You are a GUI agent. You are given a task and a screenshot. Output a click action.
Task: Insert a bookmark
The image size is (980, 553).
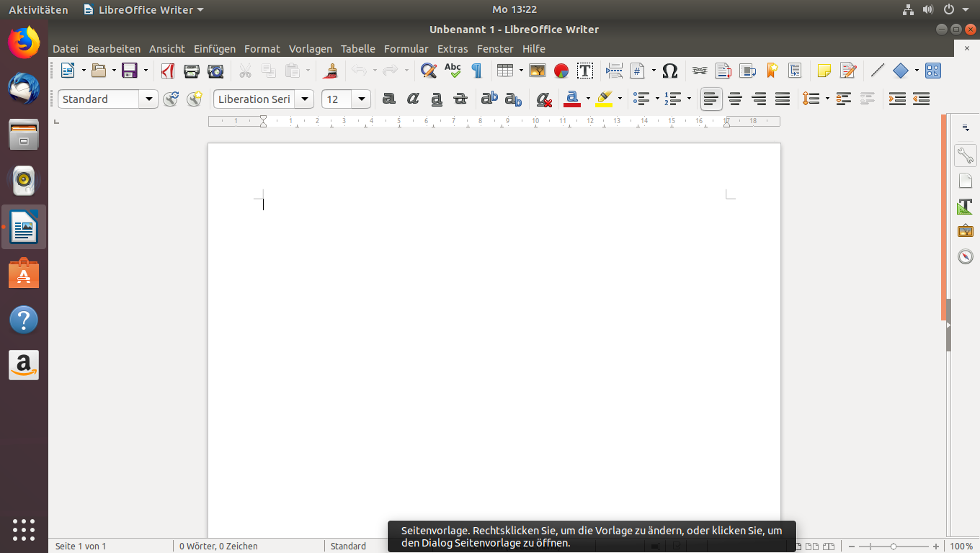(772, 71)
